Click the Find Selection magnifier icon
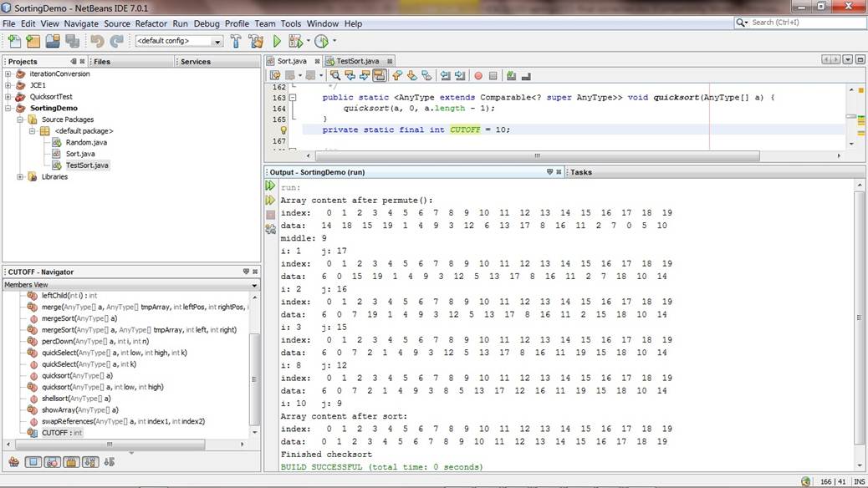 335,75
